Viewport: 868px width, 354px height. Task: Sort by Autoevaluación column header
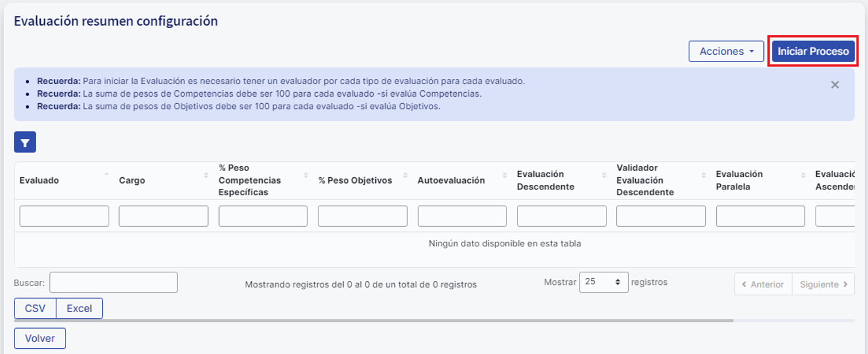(451, 180)
